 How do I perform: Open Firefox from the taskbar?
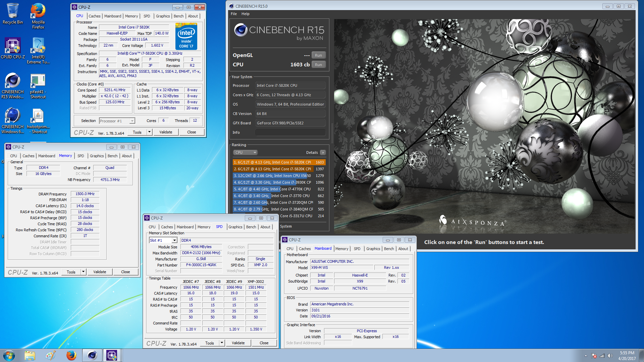coord(71,355)
